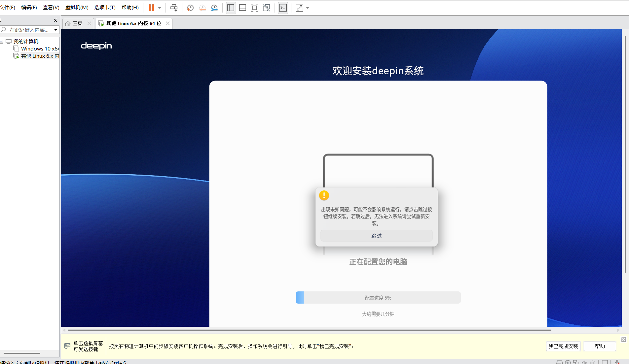
Task: Click the Unity mode crossed-window icon
Action: (x=267, y=8)
